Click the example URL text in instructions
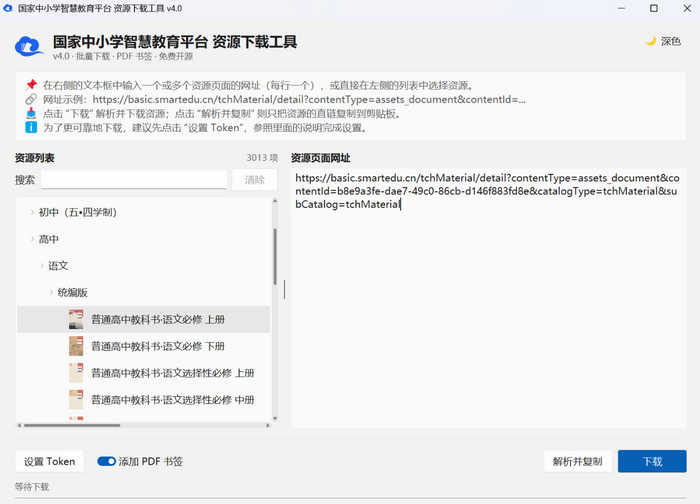This screenshot has height=504, width=700. [309, 99]
